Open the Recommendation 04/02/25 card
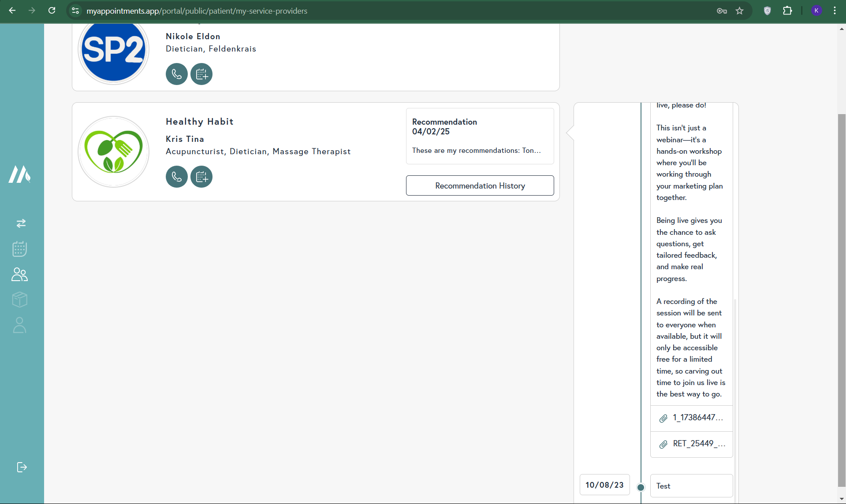The width and height of the screenshot is (846, 504). tap(480, 136)
